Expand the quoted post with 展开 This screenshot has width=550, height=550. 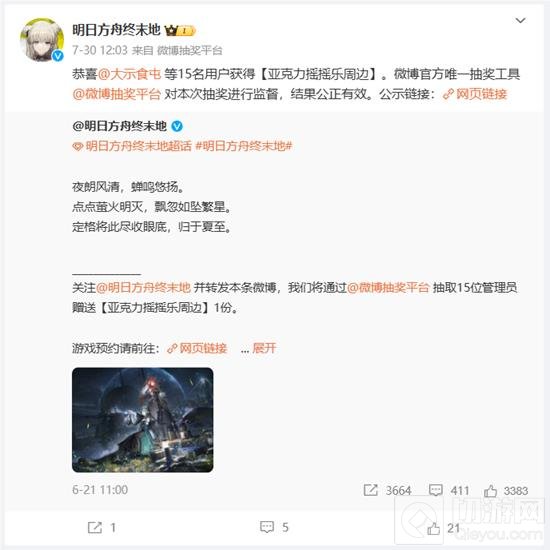pos(264,348)
